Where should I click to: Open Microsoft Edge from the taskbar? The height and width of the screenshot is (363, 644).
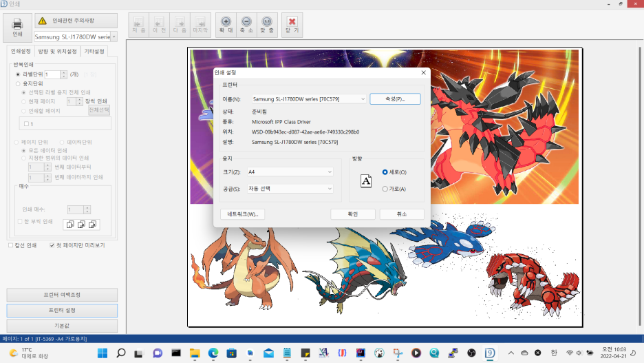[x=213, y=353]
